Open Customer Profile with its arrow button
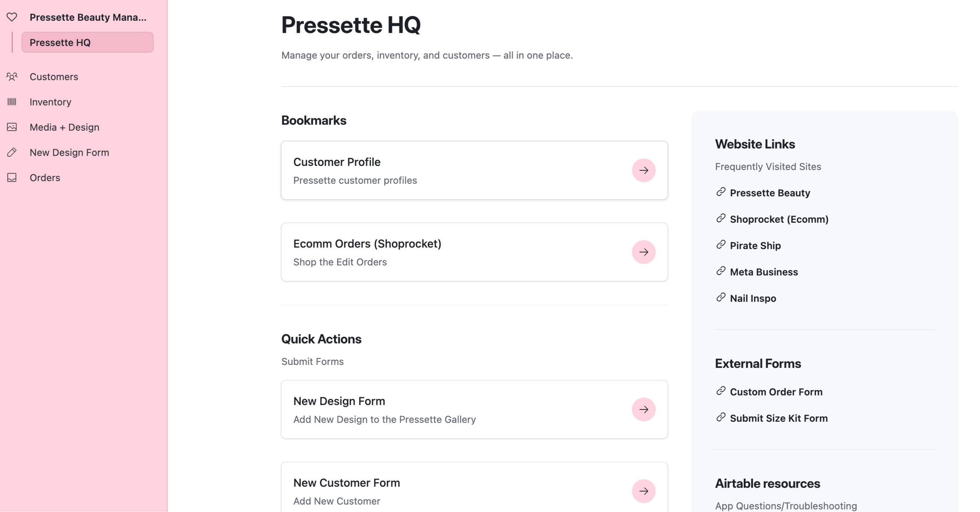 tap(643, 170)
